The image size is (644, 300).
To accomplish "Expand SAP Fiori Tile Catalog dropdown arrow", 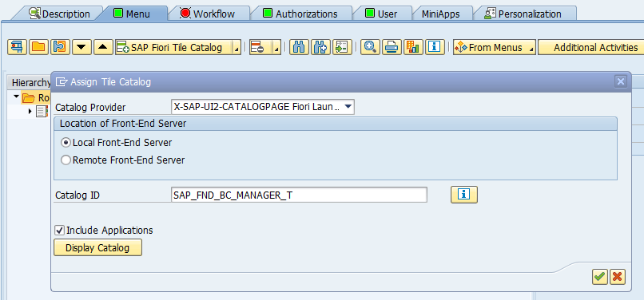I will coord(237,48).
